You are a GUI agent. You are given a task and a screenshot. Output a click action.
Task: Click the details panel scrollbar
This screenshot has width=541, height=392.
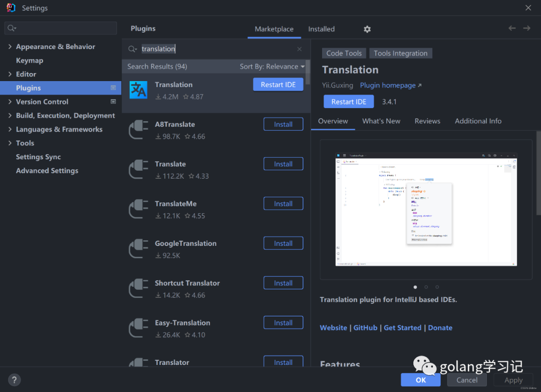[538, 173]
